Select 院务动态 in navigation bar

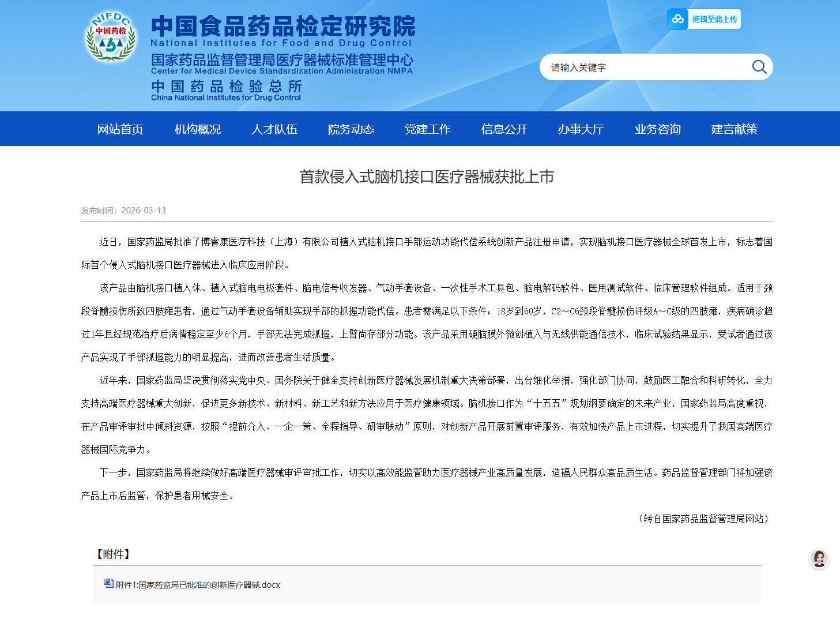click(351, 129)
